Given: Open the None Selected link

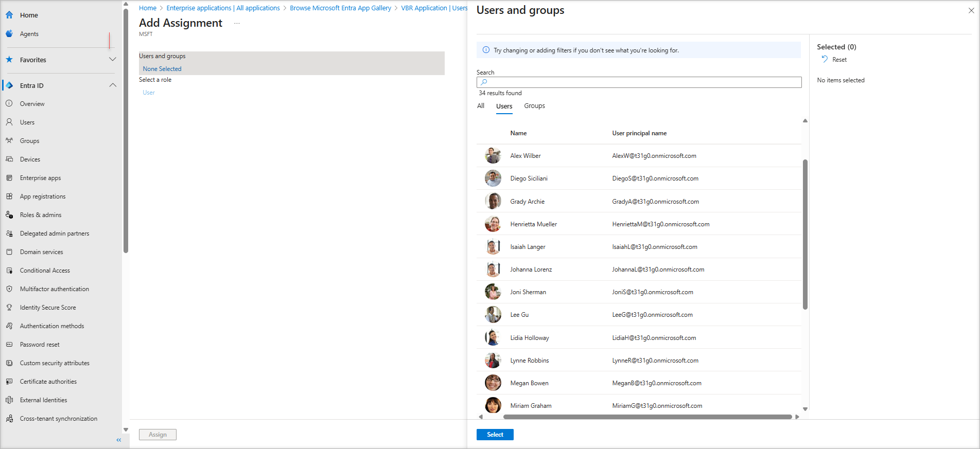Looking at the screenshot, I should [162, 69].
